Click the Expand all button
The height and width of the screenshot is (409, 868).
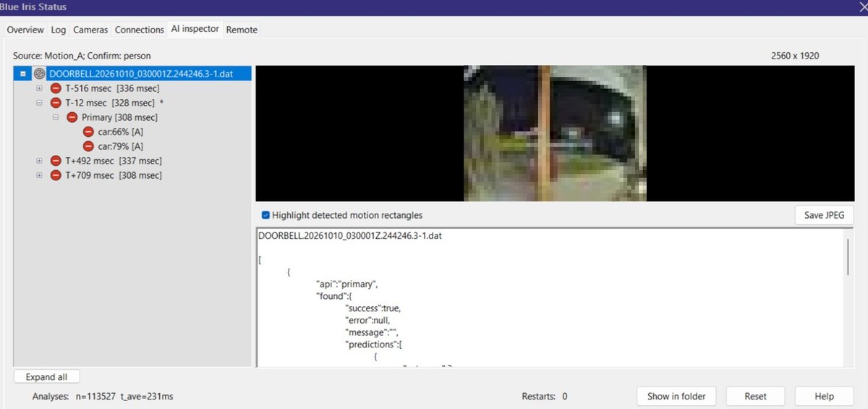coord(46,377)
